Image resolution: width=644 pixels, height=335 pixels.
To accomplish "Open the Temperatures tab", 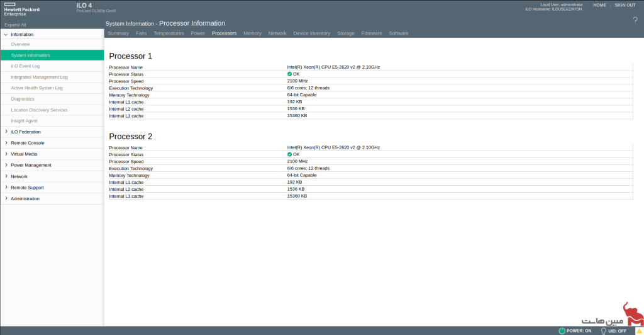I will tap(169, 33).
